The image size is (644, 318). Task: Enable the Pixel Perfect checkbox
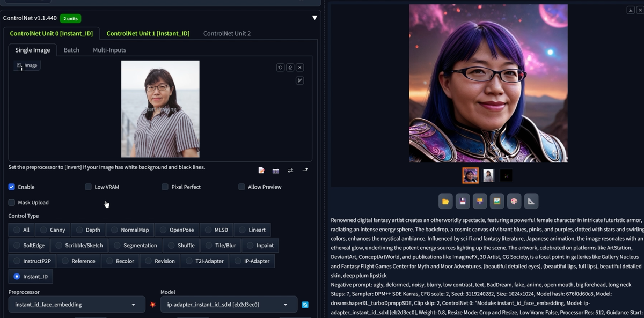pos(165,187)
